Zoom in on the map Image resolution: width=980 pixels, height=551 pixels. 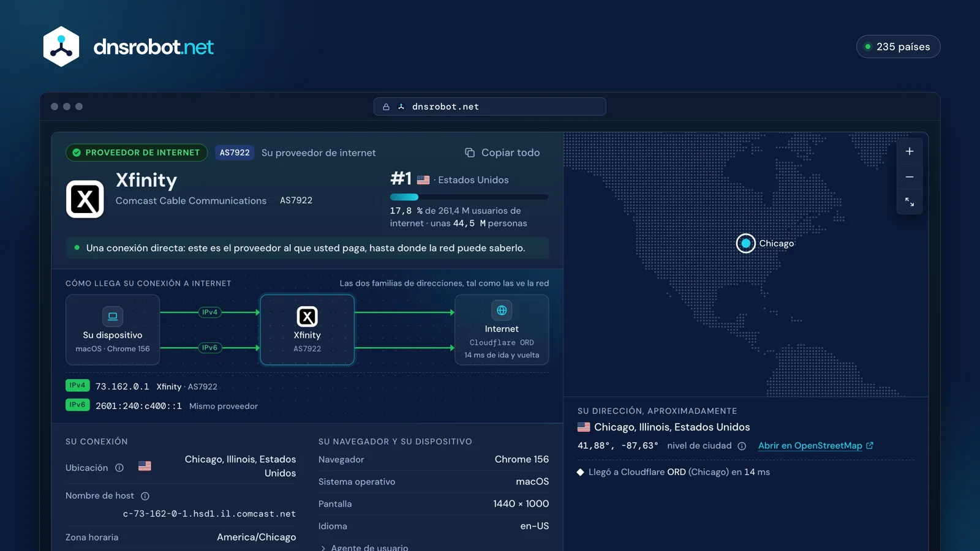coord(910,151)
